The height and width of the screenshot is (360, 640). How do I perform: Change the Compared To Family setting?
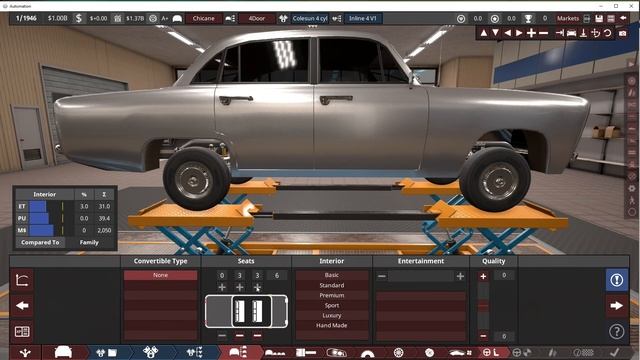(x=89, y=242)
